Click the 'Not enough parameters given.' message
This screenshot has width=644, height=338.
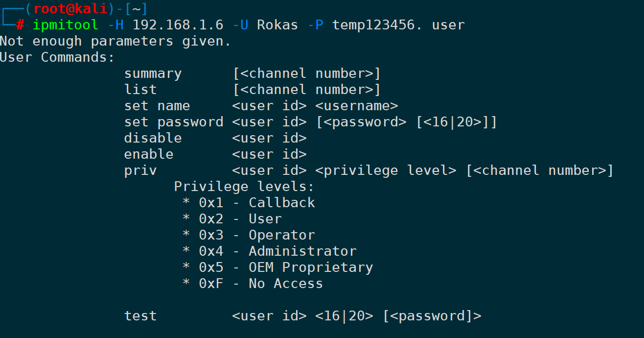click(x=115, y=41)
